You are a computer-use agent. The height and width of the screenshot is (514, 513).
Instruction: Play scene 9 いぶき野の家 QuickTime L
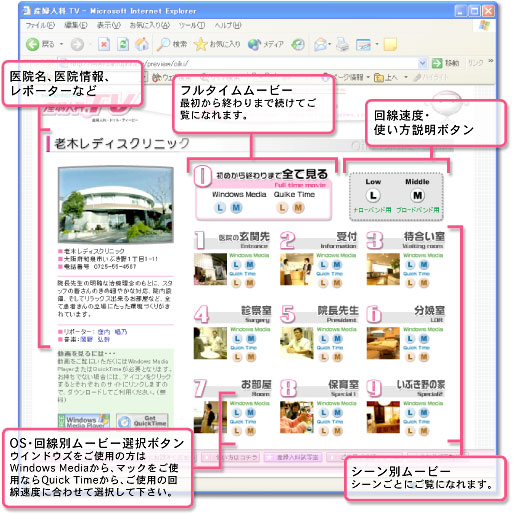pyautogui.click(x=410, y=431)
